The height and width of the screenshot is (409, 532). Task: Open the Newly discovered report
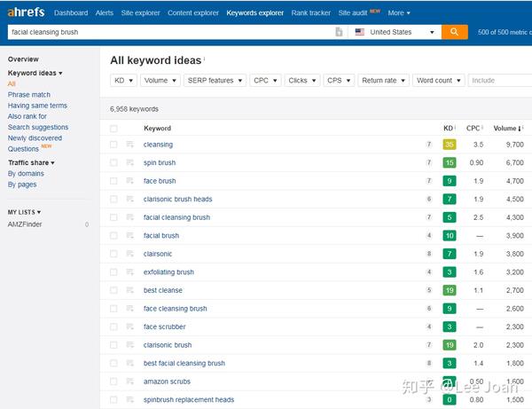pos(35,138)
